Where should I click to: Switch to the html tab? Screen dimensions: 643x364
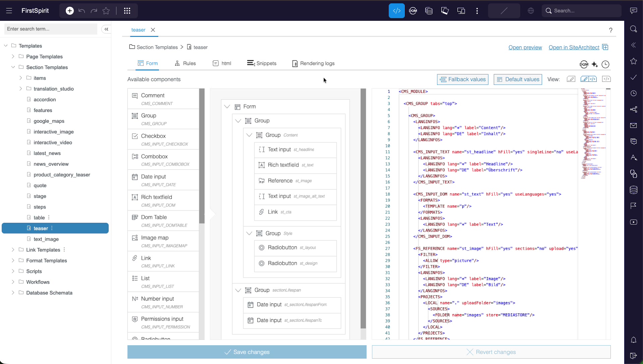[x=222, y=63]
